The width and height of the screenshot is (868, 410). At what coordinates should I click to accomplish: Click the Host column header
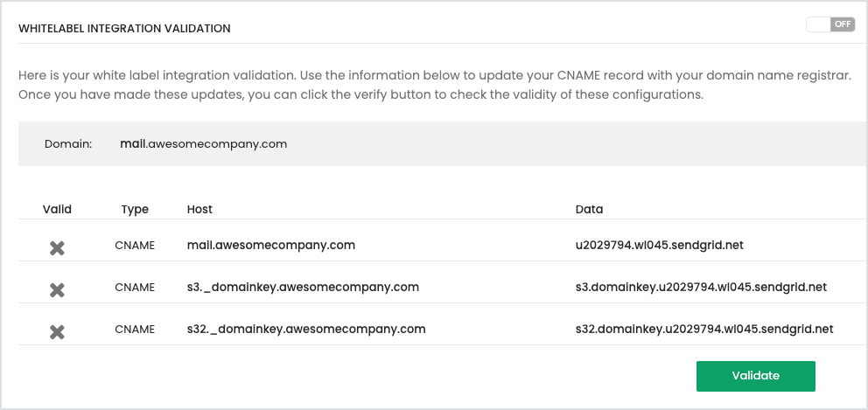[x=199, y=210]
